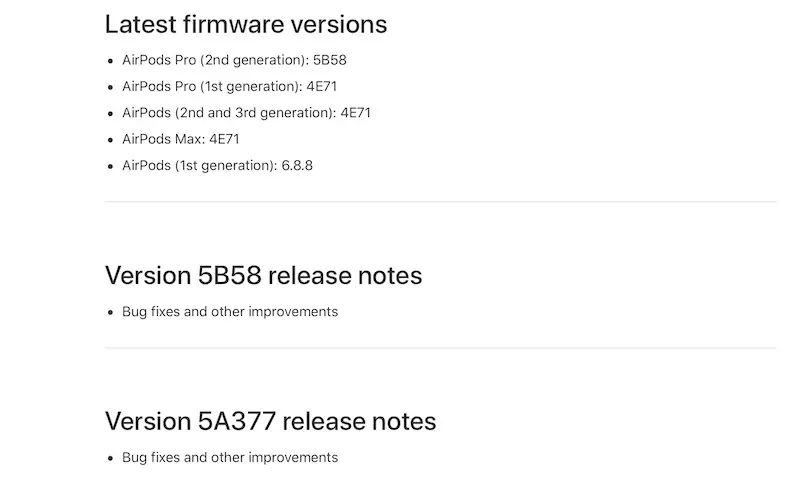Select the AirPods (1st generation) text

[198, 165]
